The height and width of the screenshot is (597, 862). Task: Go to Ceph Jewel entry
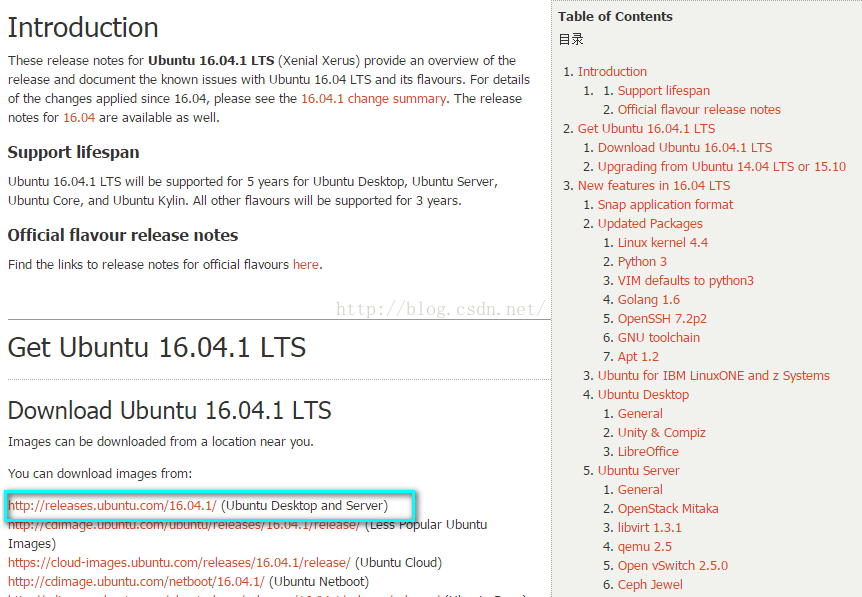point(650,584)
